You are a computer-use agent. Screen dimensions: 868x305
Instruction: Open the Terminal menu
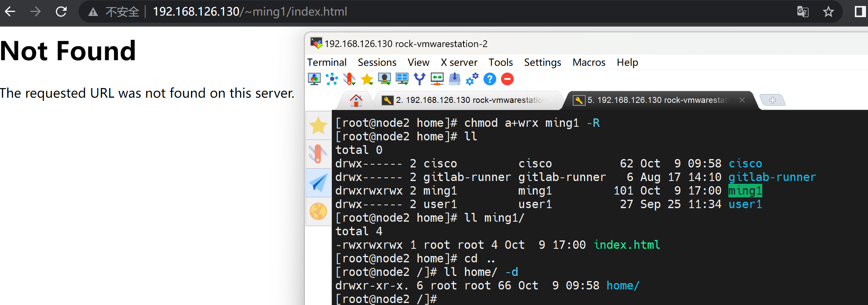[x=327, y=63]
